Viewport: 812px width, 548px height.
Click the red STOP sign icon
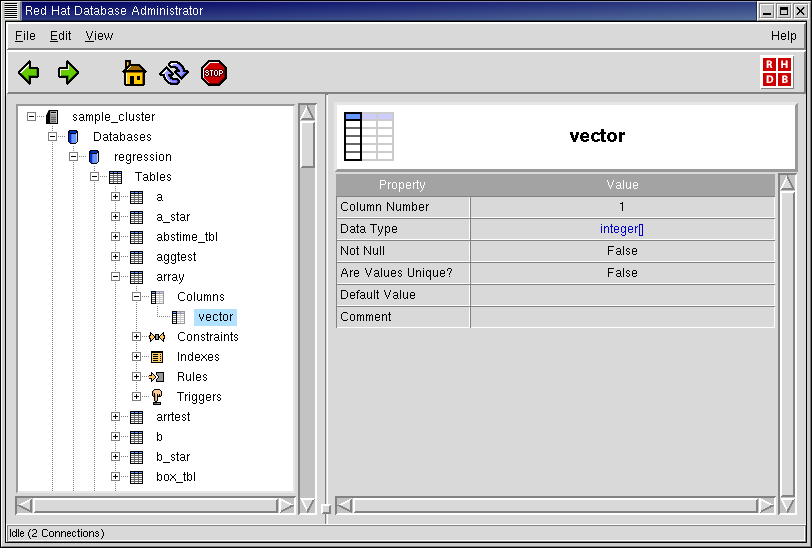click(214, 73)
